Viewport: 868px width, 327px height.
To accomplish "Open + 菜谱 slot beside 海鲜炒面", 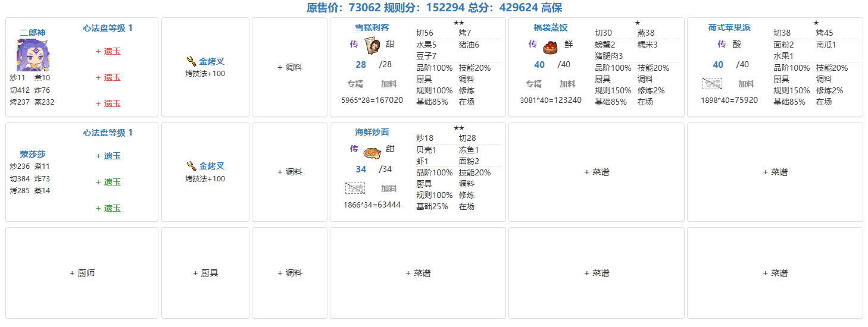I will point(597,172).
